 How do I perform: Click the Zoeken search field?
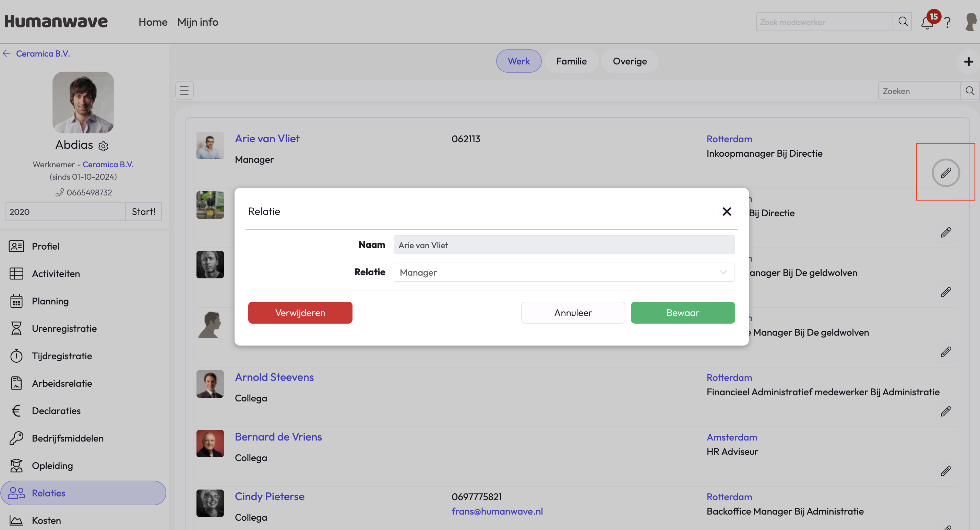pos(918,91)
